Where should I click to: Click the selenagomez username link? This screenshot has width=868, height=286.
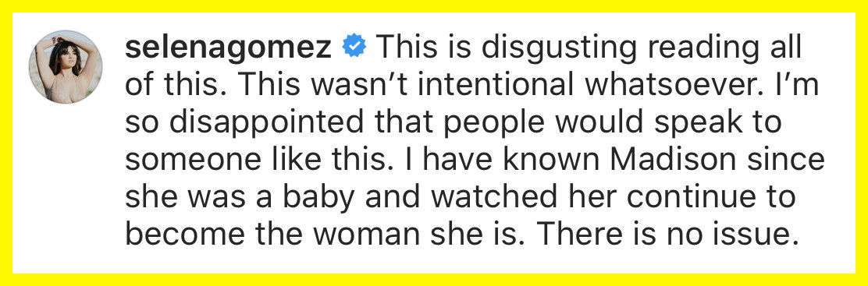[229, 48]
